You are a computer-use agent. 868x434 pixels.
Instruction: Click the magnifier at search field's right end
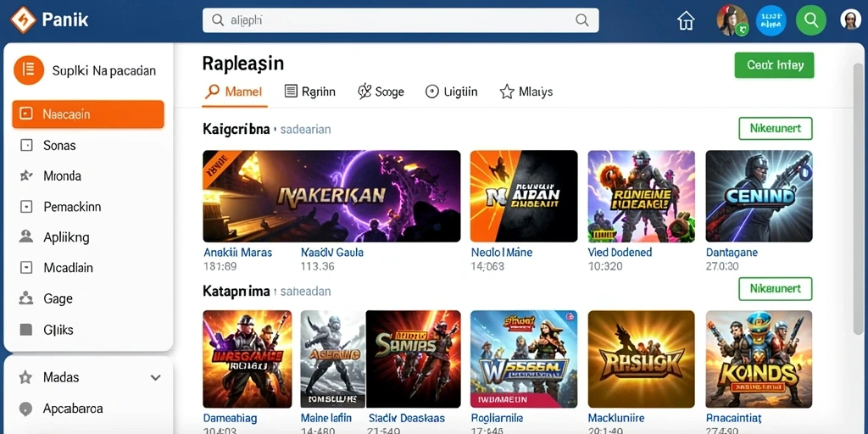[x=581, y=20]
